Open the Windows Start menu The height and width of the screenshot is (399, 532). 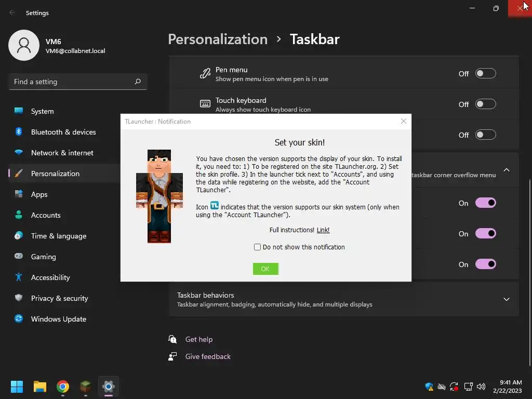(x=17, y=387)
